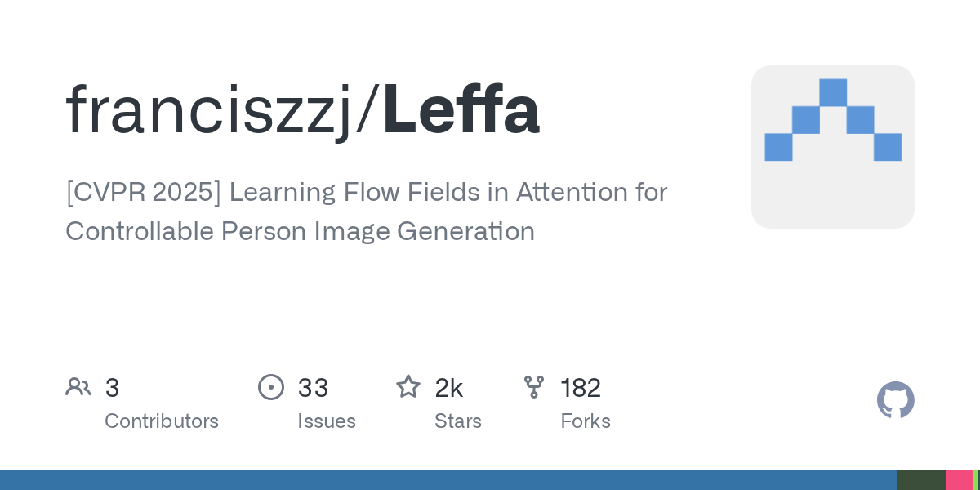Click the contributors count 3
Viewport: 980px width, 490px height.
tap(113, 388)
